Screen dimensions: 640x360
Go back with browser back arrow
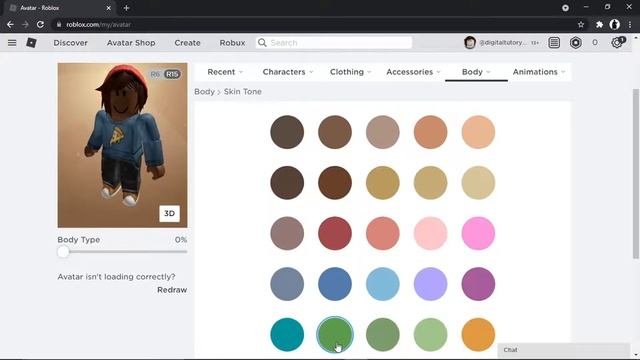click(10, 24)
